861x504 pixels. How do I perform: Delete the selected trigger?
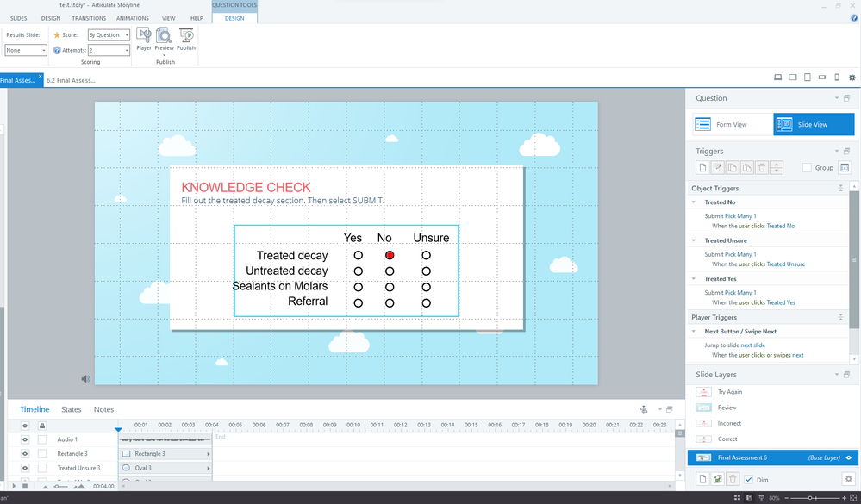click(762, 167)
